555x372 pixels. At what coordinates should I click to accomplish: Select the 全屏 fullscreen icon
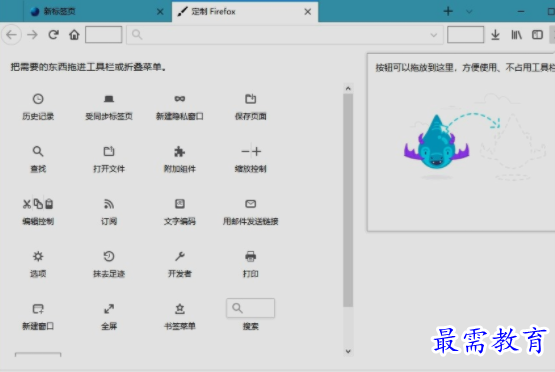click(109, 309)
